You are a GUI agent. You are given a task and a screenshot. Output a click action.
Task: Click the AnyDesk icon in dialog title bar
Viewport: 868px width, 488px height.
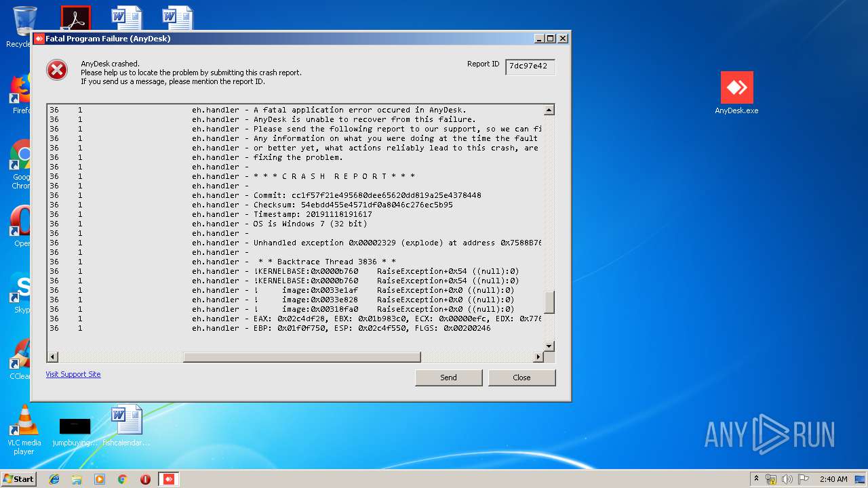pos(39,39)
